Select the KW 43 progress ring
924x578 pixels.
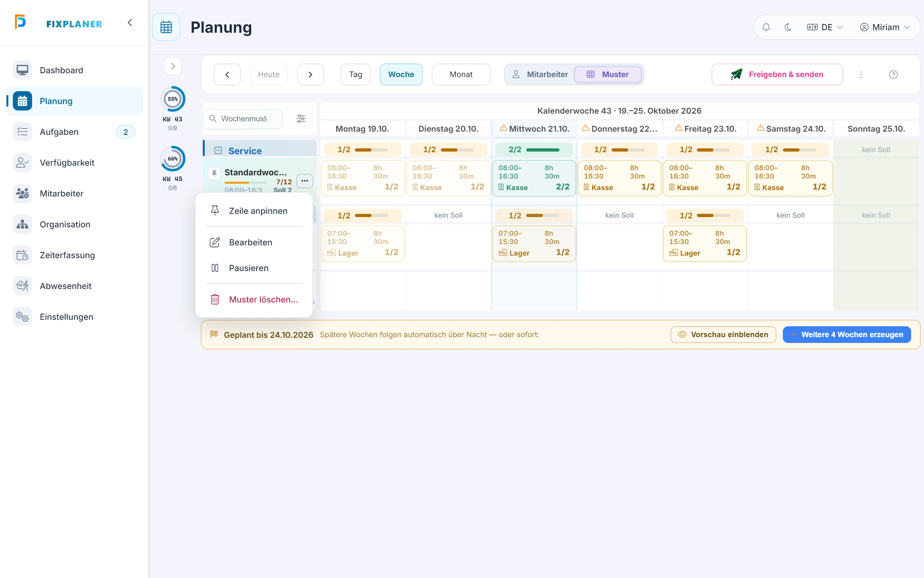(x=173, y=99)
